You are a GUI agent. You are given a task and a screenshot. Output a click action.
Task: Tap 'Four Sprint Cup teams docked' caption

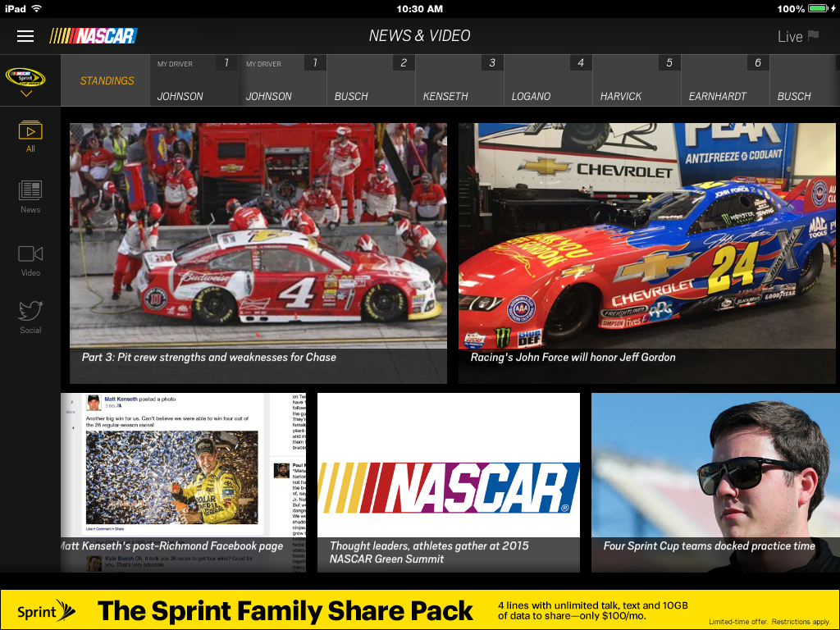pyautogui.click(x=710, y=546)
